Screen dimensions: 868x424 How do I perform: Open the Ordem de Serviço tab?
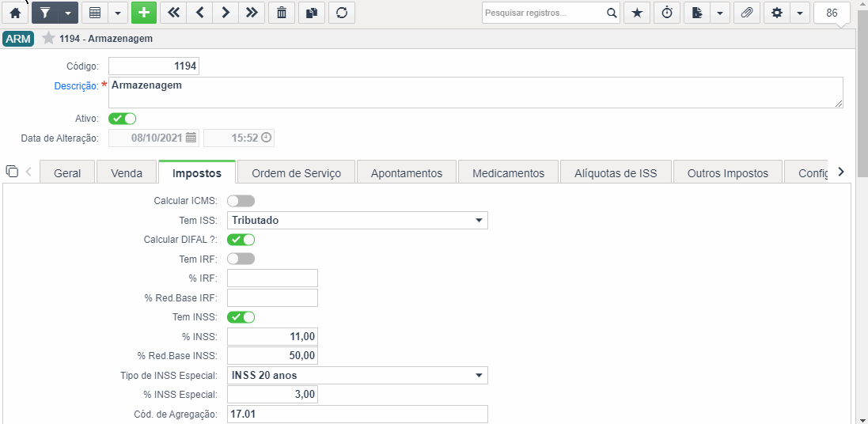(x=296, y=172)
